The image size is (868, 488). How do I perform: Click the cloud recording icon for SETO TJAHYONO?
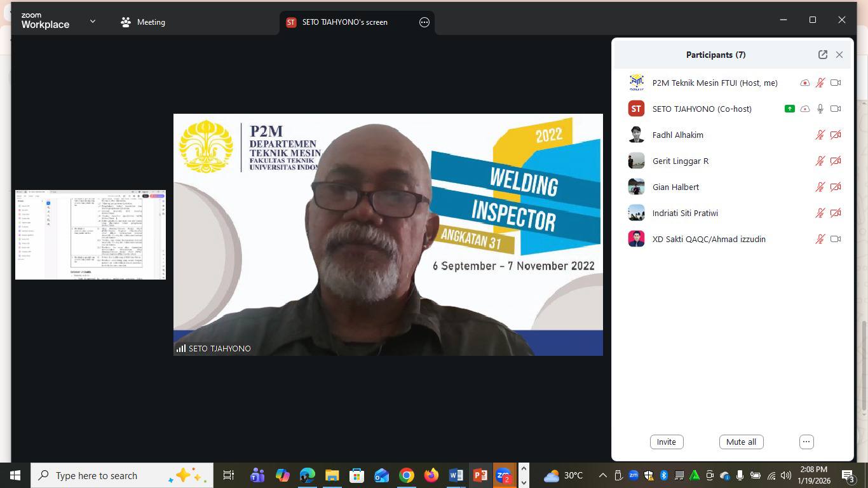click(x=805, y=109)
